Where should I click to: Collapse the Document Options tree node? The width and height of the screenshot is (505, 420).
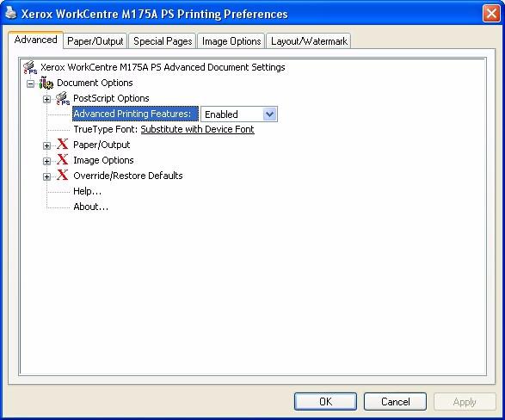pos(31,83)
